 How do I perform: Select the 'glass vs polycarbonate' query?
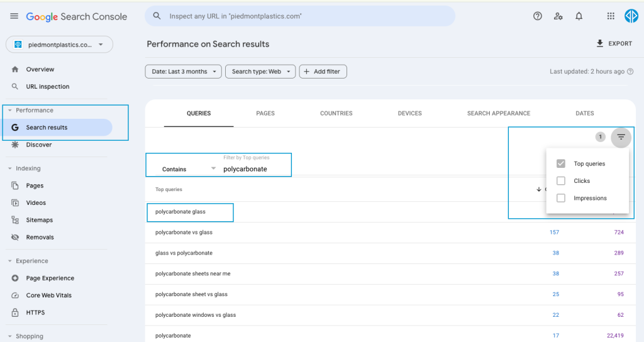[184, 253]
